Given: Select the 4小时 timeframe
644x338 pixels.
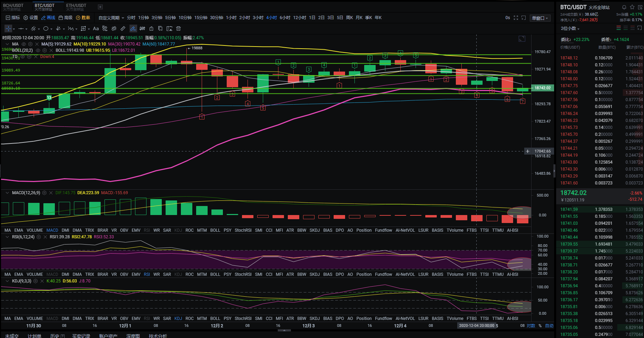Looking at the screenshot, I should 271,17.
